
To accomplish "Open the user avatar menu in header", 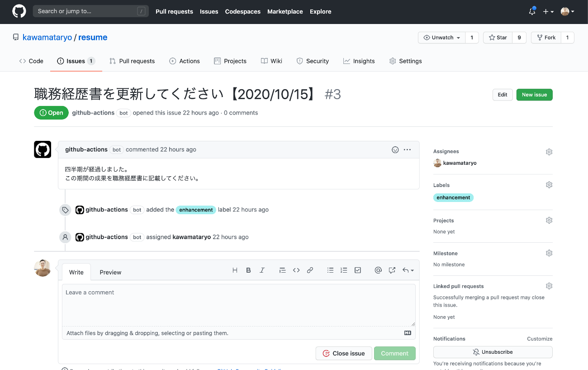I will pos(568,12).
